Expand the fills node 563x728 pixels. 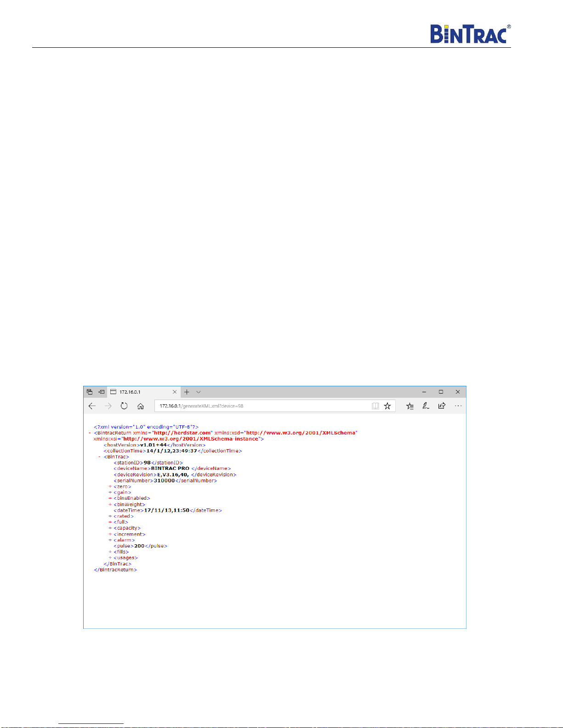pyautogui.click(x=110, y=552)
